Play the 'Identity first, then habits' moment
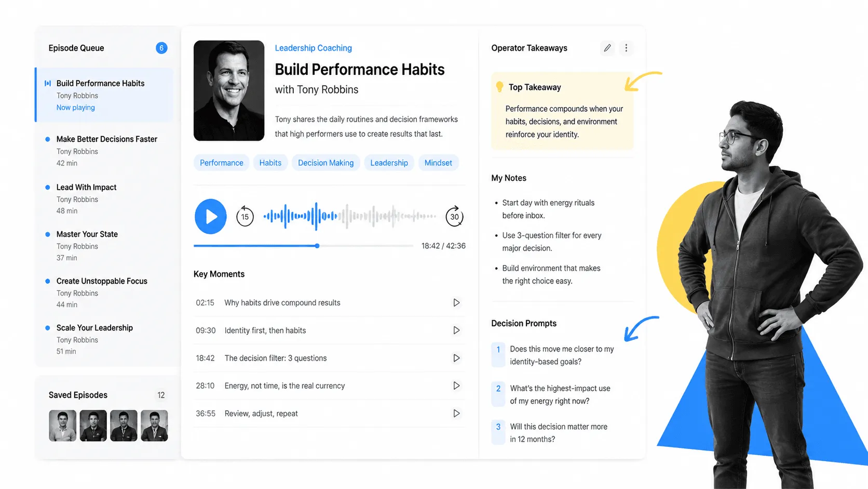This screenshot has width=868, height=489. coord(456,330)
